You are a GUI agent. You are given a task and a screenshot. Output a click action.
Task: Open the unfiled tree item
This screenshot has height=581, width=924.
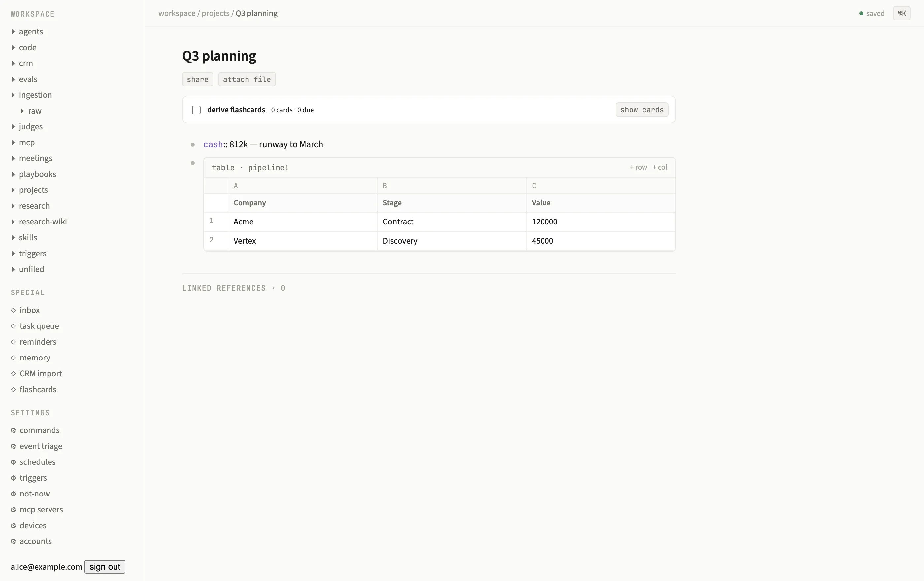pos(31,269)
